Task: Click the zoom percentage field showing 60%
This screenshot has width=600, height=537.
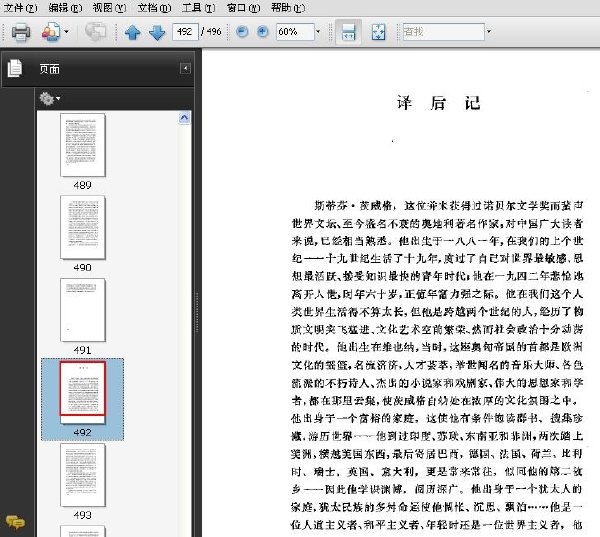Action: 295,32
